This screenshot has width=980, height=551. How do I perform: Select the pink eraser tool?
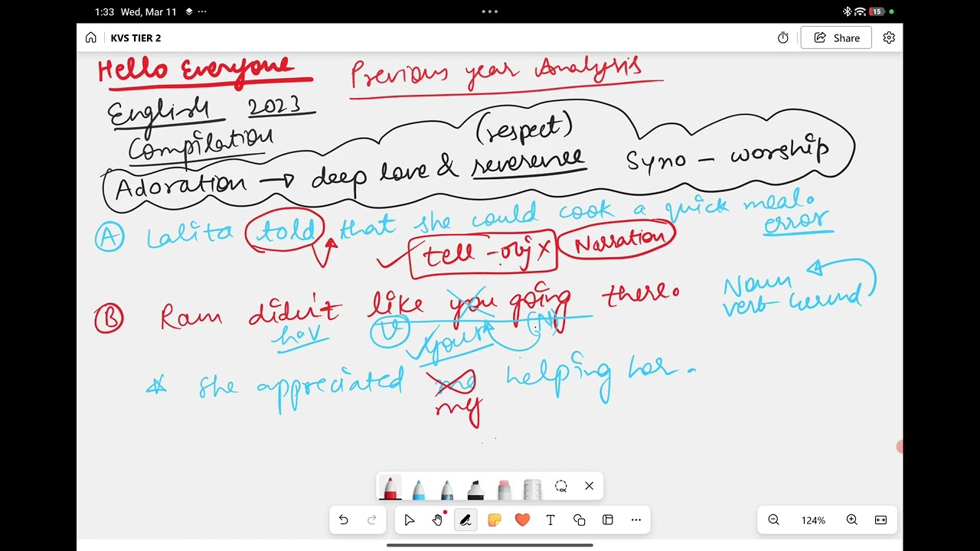pyautogui.click(x=504, y=488)
